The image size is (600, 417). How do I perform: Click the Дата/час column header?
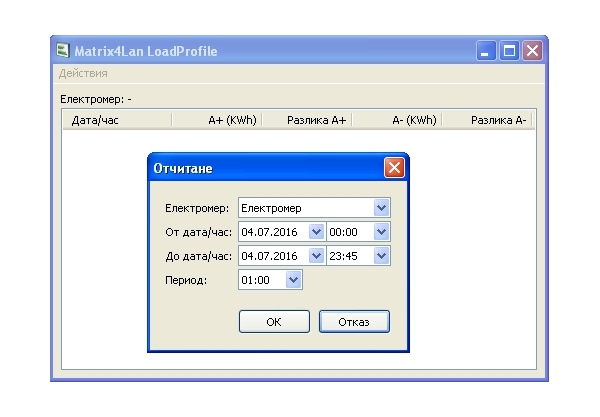click(117, 120)
